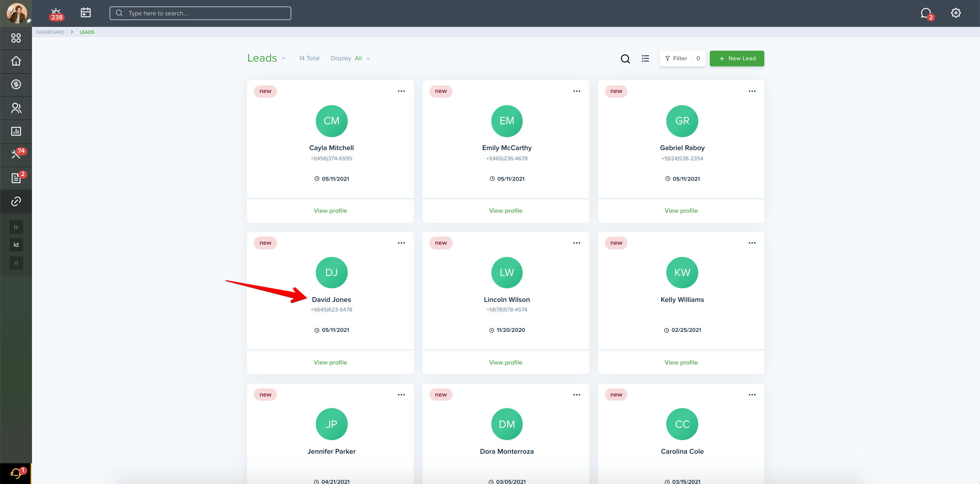Click the DJ avatar of David Jones
Screen dimensions: 980x484
331,273
